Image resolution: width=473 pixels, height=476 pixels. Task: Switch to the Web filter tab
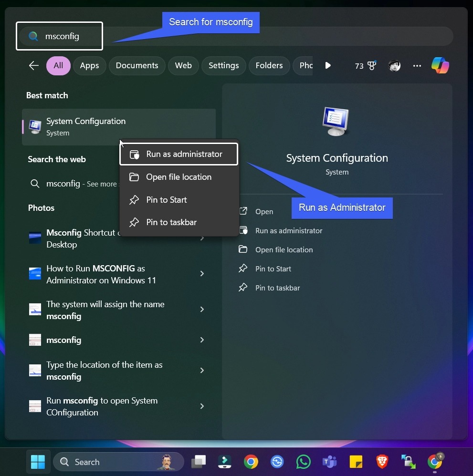[183, 65]
